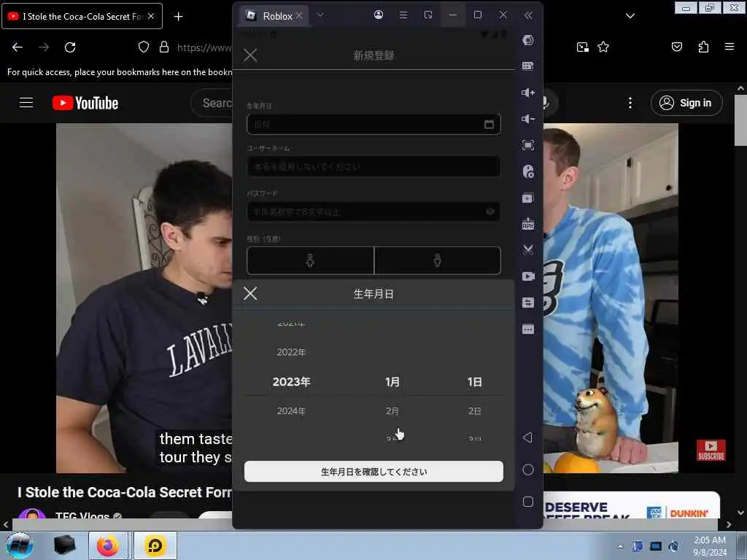
Task: Increase emulator volume with speaker-plus icon
Action: 528,93
